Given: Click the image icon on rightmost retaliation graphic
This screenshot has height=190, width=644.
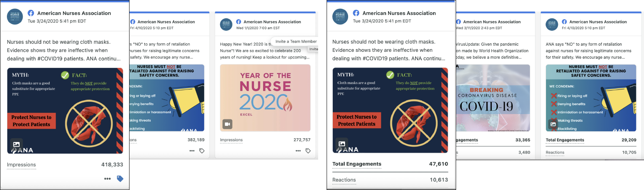Looking at the screenshot, I should tap(553, 124).
